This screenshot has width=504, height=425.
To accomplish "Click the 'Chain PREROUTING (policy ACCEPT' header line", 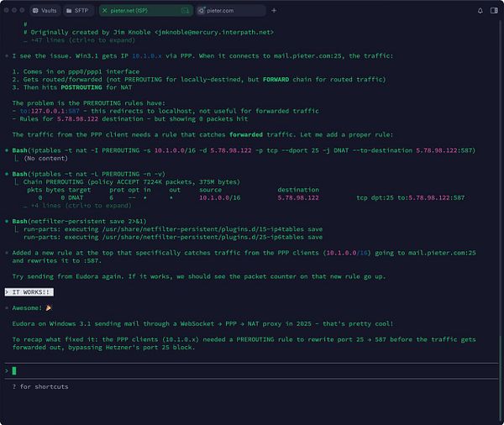I will [132, 182].
